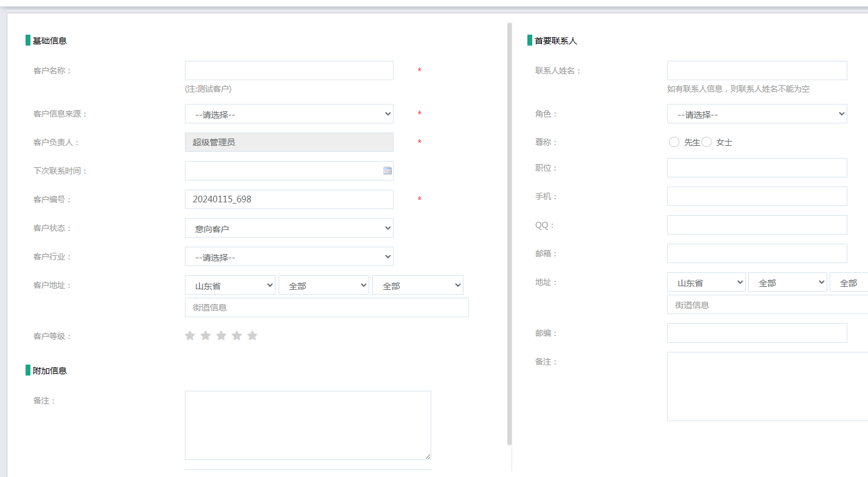Rate 客户等级 with the fourth star
The height and width of the screenshot is (477, 868).
click(237, 335)
